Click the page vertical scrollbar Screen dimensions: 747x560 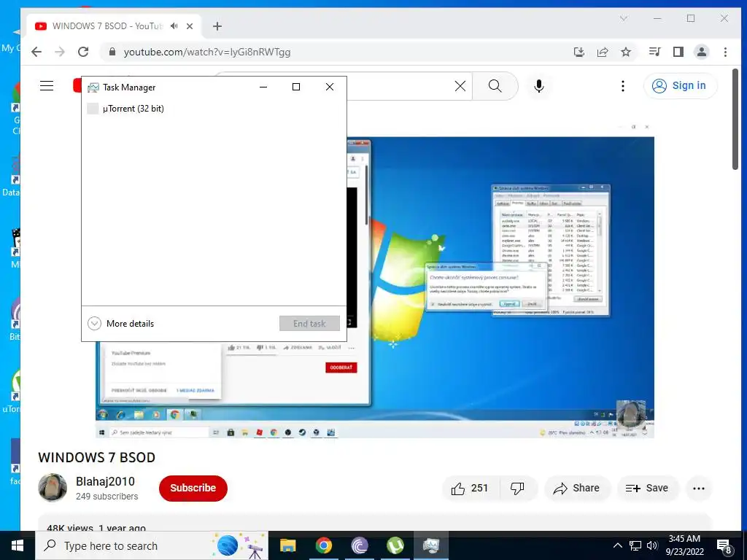point(735,119)
